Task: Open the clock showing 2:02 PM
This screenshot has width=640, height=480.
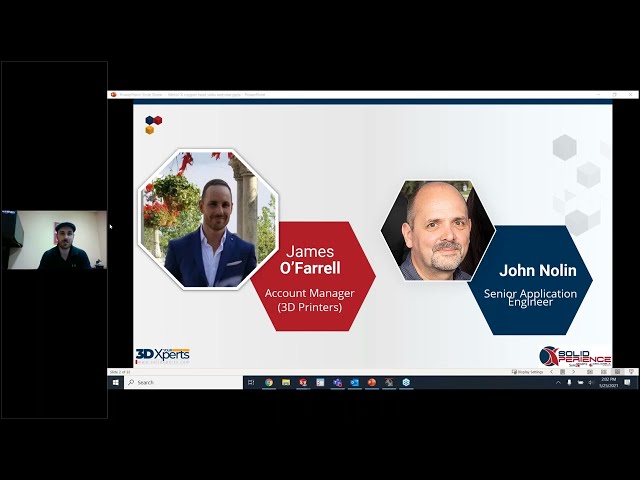Action: 609,382
